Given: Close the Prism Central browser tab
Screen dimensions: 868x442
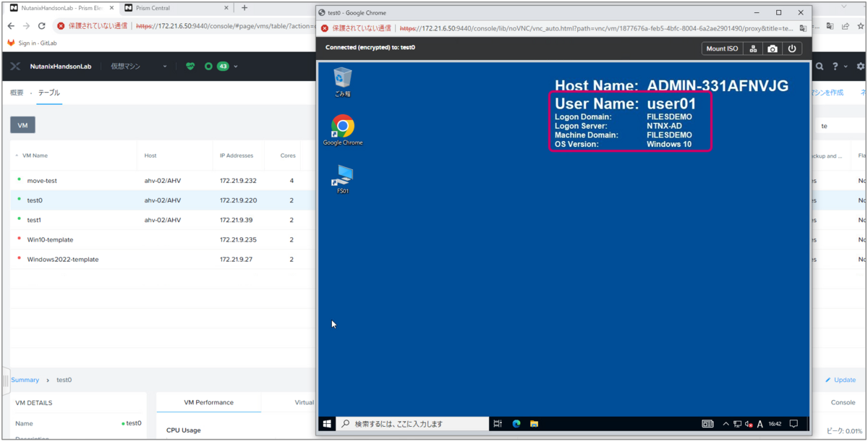Looking at the screenshot, I should (x=225, y=8).
